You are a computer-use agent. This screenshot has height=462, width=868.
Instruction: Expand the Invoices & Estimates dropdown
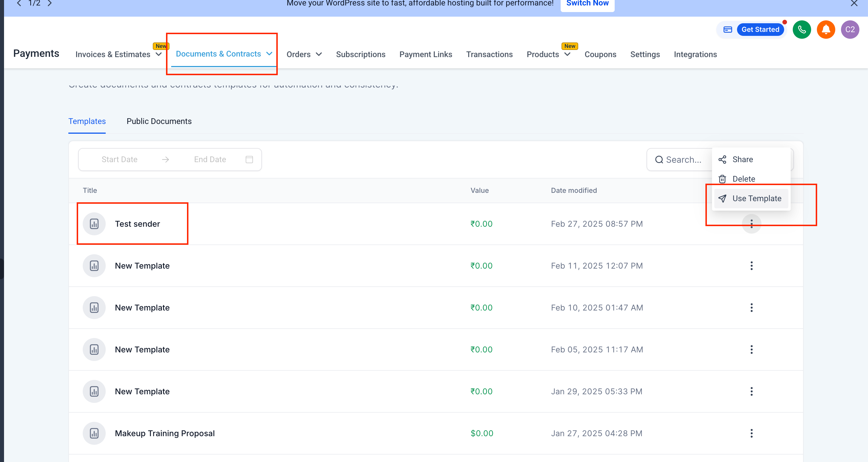click(x=118, y=55)
